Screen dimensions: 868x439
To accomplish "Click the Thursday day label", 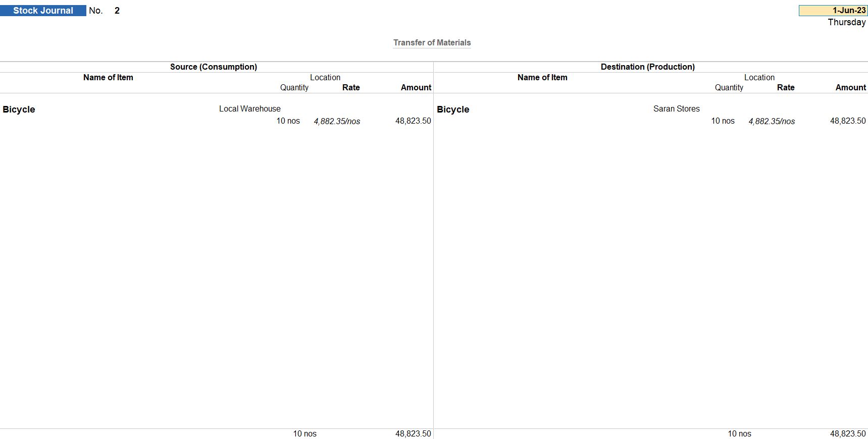I will point(847,22).
